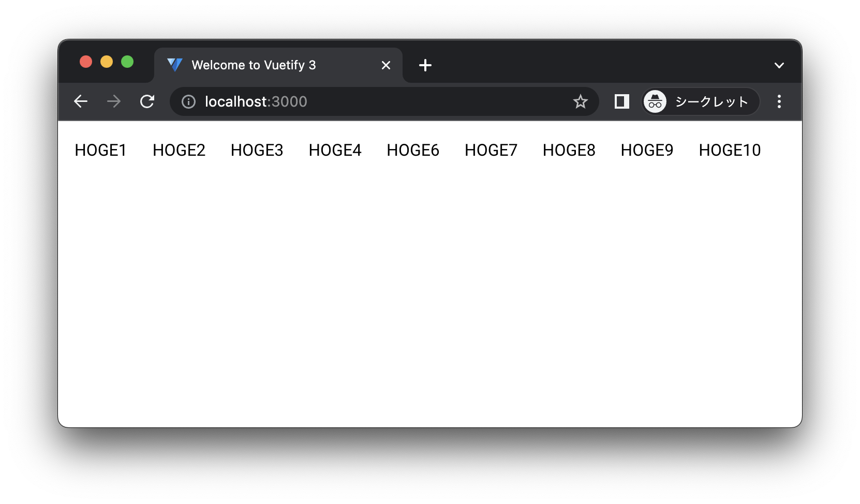Select the HOGE7 button
860x504 pixels.
point(491,150)
